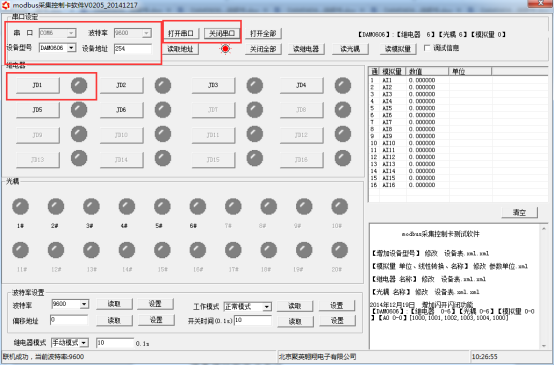Click the 关闭串口 button
The width and height of the screenshot is (554, 365).
[222, 34]
